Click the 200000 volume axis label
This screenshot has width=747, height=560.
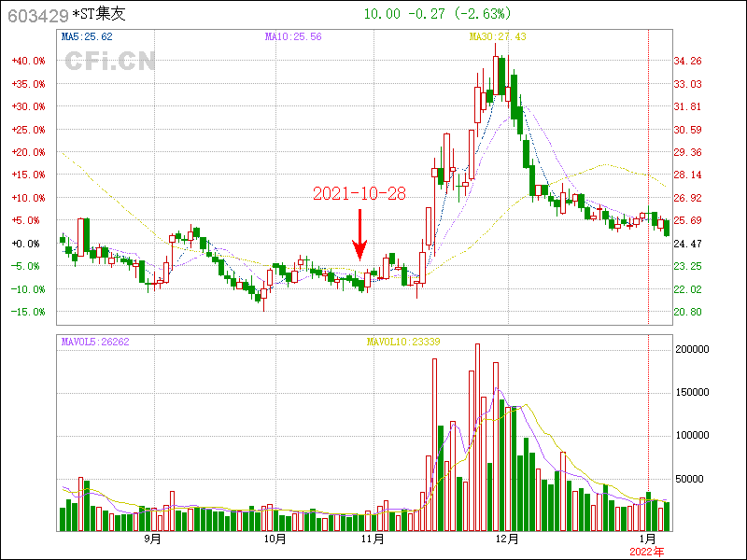click(694, 348)
